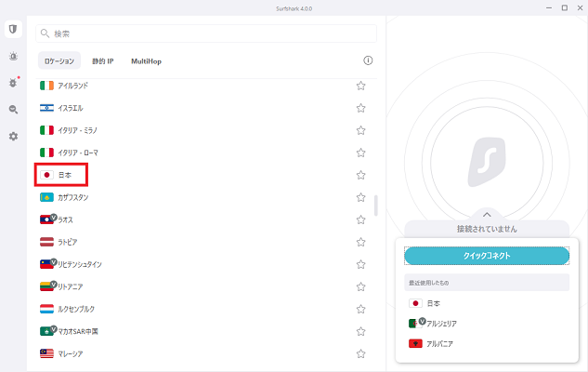Star the マレーシア location
Viewport: 588px width, 372px height.
[x=360, y=353]
